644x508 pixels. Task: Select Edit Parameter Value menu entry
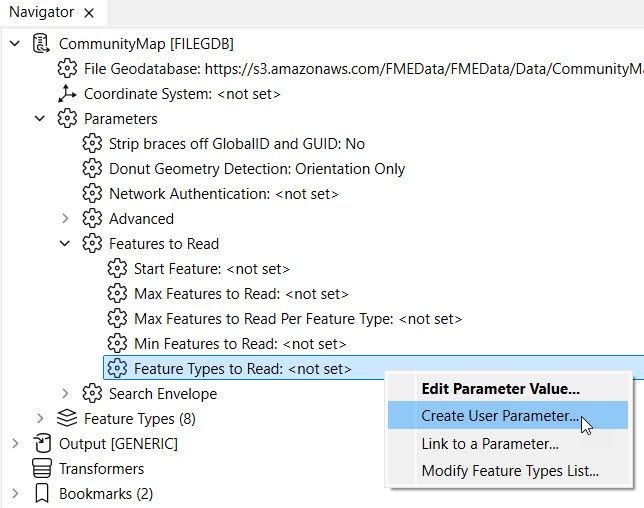click(500, 389)
